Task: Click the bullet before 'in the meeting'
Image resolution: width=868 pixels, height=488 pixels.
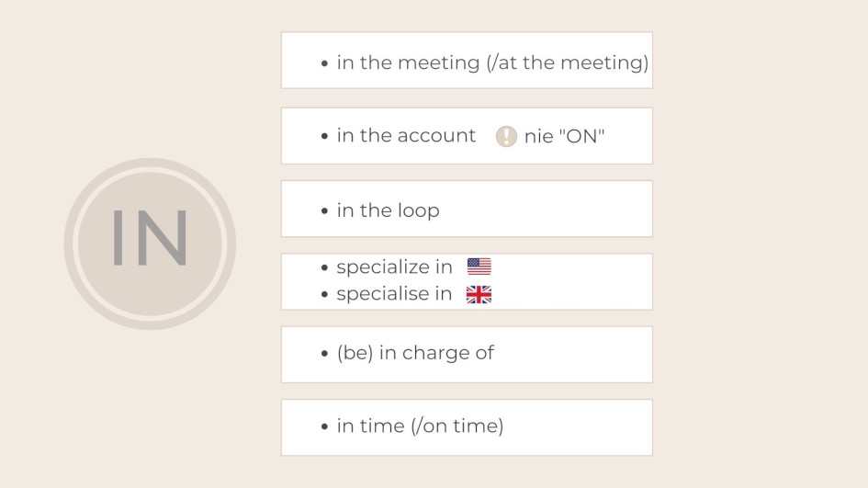Action: pos(325,63)
